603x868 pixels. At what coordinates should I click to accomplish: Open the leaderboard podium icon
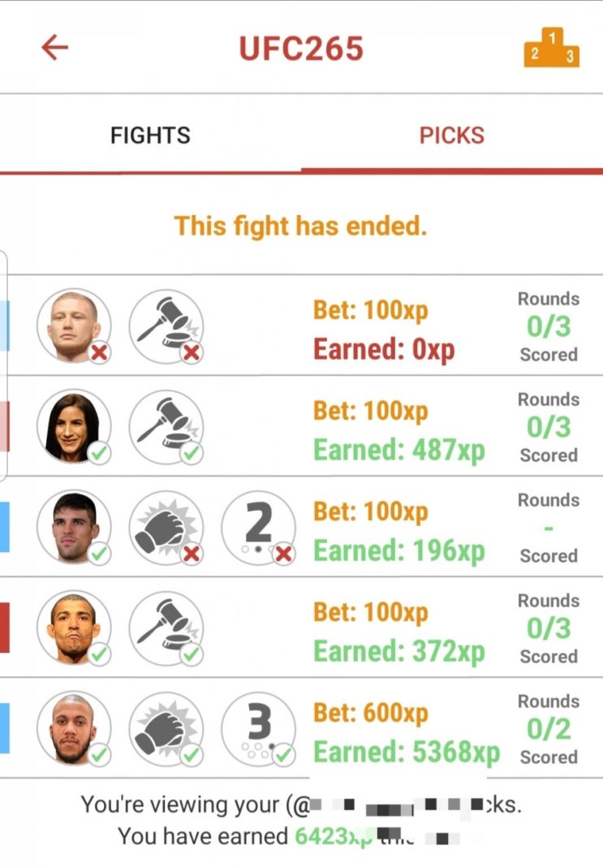pyautogui.click(x=551, y=48)
